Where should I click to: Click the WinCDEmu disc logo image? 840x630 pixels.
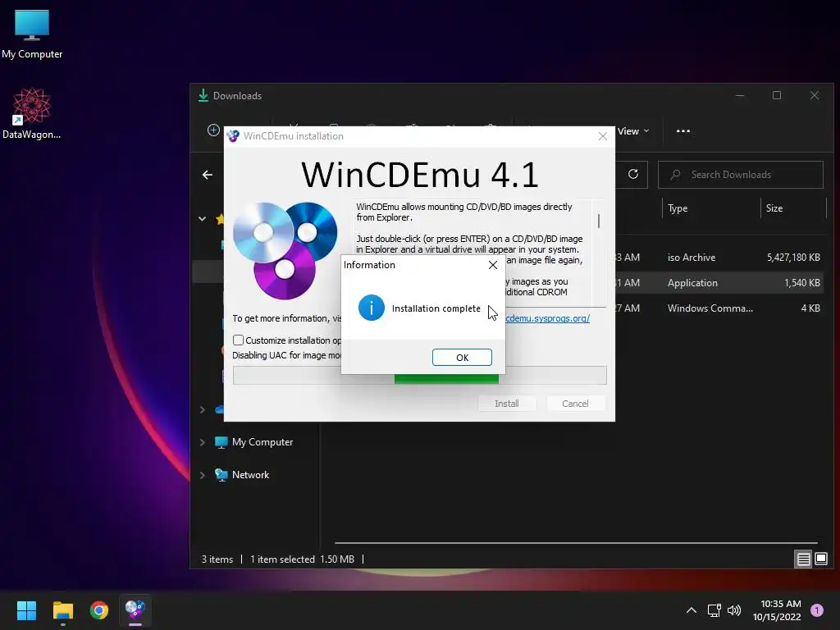(285, 251)
